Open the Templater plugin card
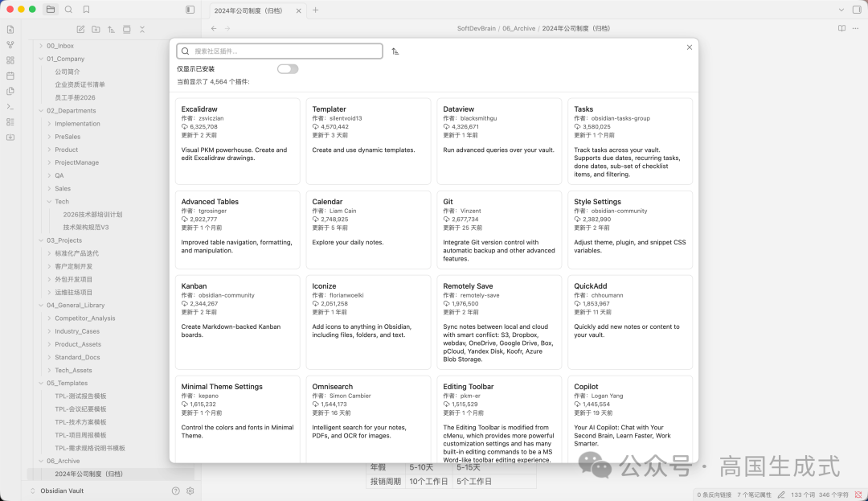Screen dimensions: 868x501 tap(368, 142)
